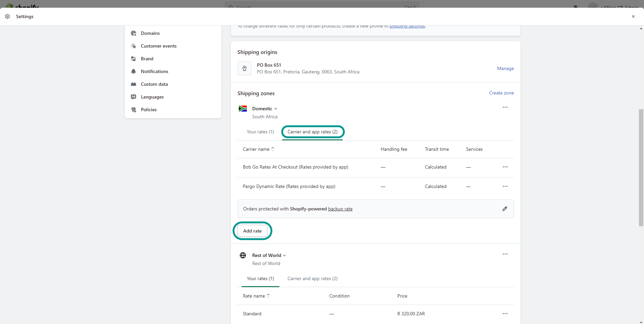Click the South Africa flag icon
Viewport: 644px width, 324px height.
pyautogui.click(x=243, y=109)
